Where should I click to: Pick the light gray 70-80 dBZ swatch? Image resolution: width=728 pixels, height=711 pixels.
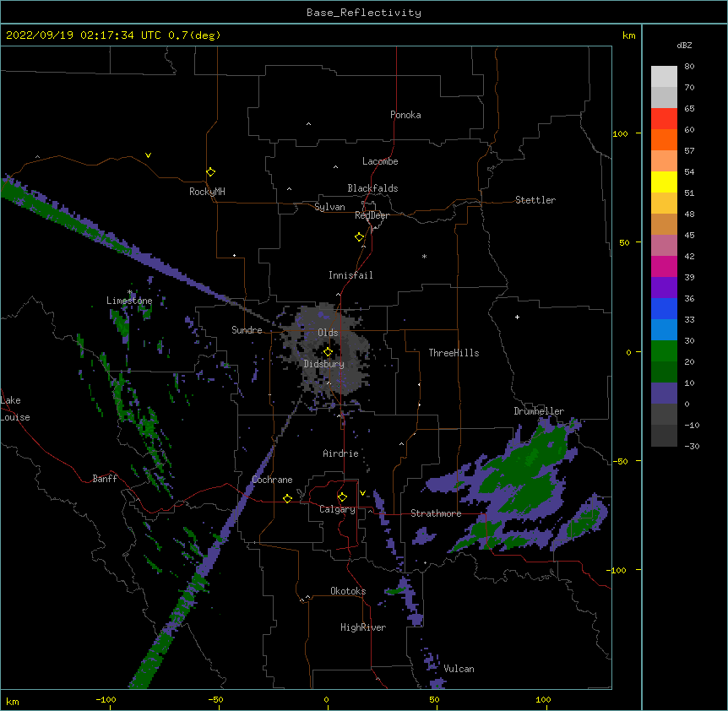664,76
